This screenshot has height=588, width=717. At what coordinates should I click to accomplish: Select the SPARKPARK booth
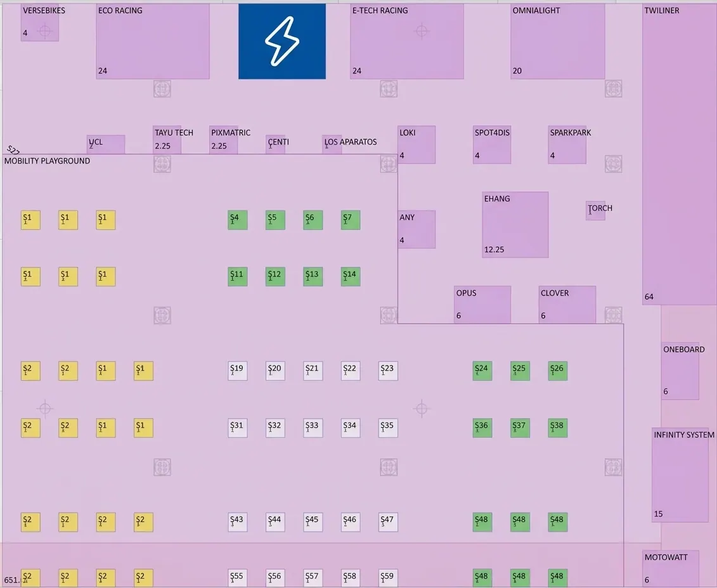pos(567,144)
